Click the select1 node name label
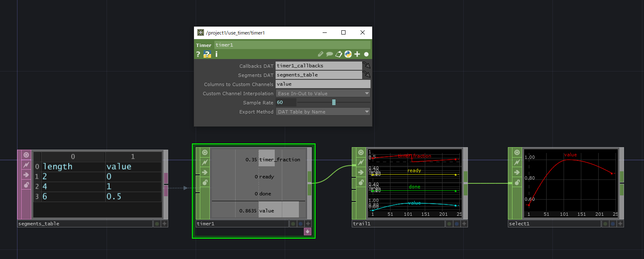This screenshot has height=259, width=644. coord(554,224)
